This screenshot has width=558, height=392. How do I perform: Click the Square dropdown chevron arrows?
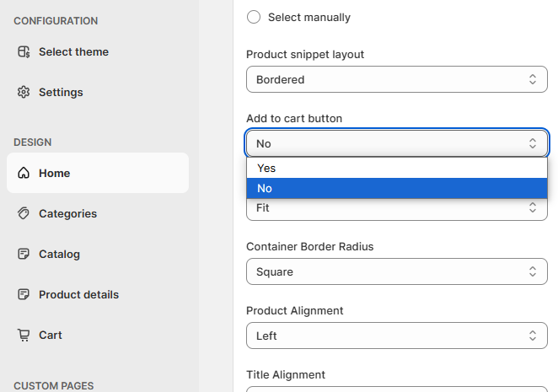click(533, 271)
